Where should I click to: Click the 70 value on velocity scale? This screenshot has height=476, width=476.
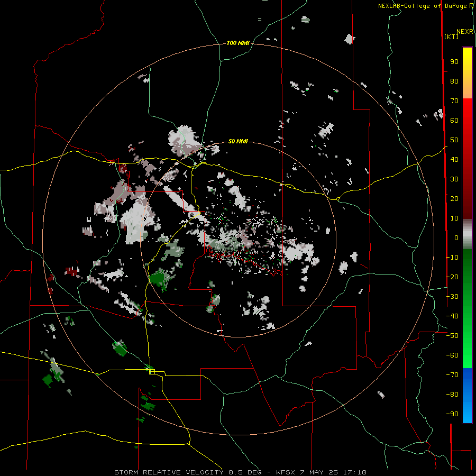(x=454, y=101)
